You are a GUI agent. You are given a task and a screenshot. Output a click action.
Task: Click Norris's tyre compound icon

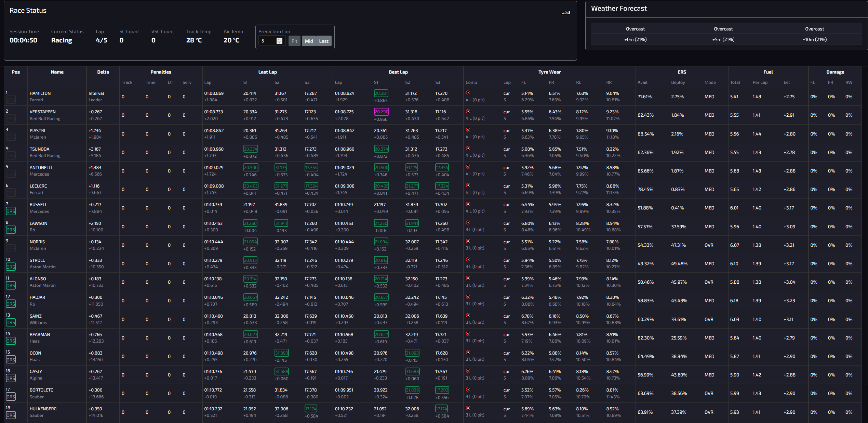[468, 241]
